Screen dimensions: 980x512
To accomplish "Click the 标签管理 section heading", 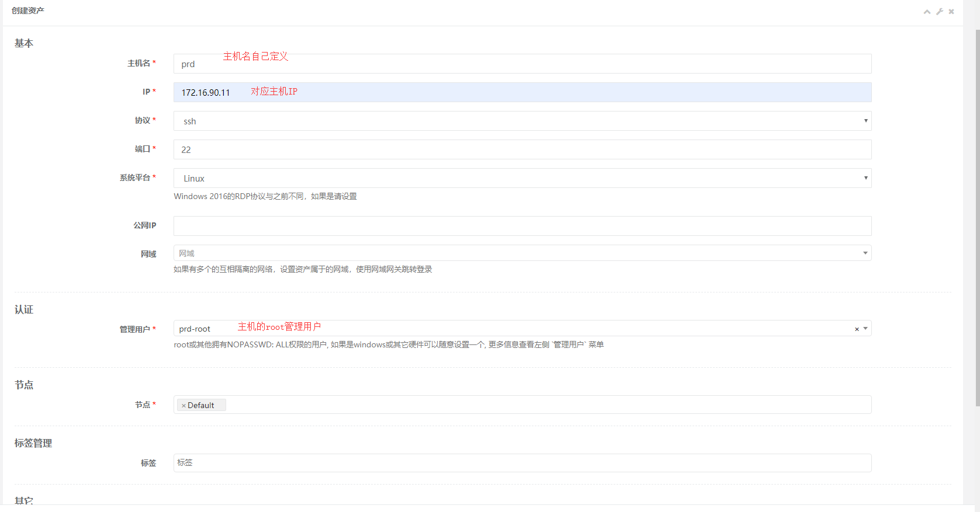I will pos(33,443).
